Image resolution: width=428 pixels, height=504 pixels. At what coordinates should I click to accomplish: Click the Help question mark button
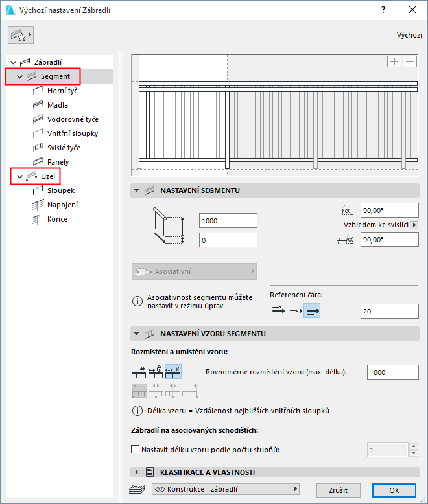click(x=383, y=10)
